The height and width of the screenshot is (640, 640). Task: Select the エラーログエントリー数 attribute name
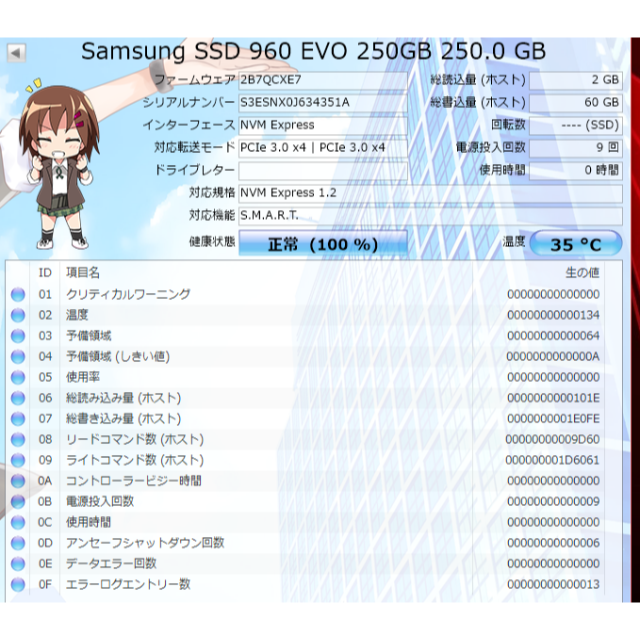click(128, 584)
